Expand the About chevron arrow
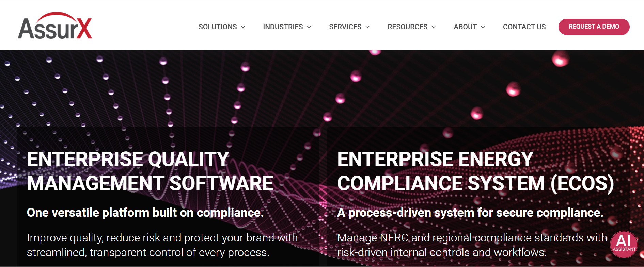Screen dimensions: 644x267 tap(483, 27)
